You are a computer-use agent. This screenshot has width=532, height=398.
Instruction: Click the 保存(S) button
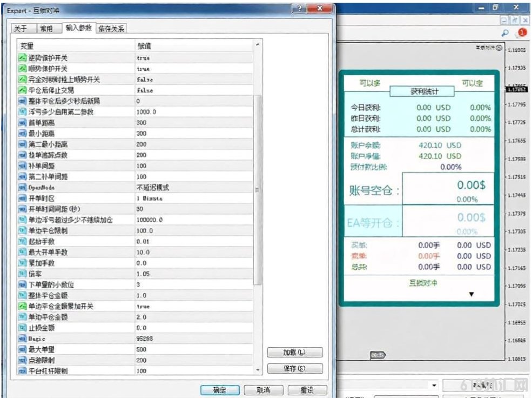click(x=295, y=368)
